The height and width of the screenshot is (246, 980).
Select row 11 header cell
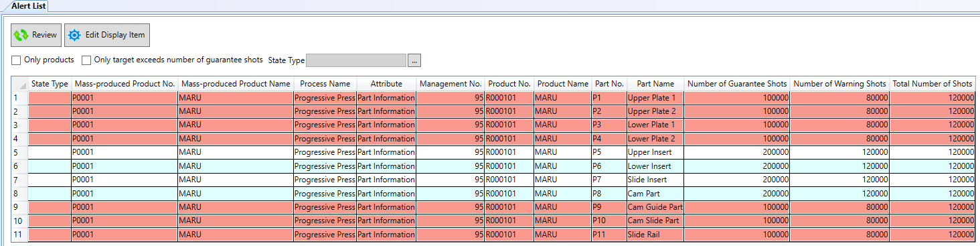(x=20, y=235)
